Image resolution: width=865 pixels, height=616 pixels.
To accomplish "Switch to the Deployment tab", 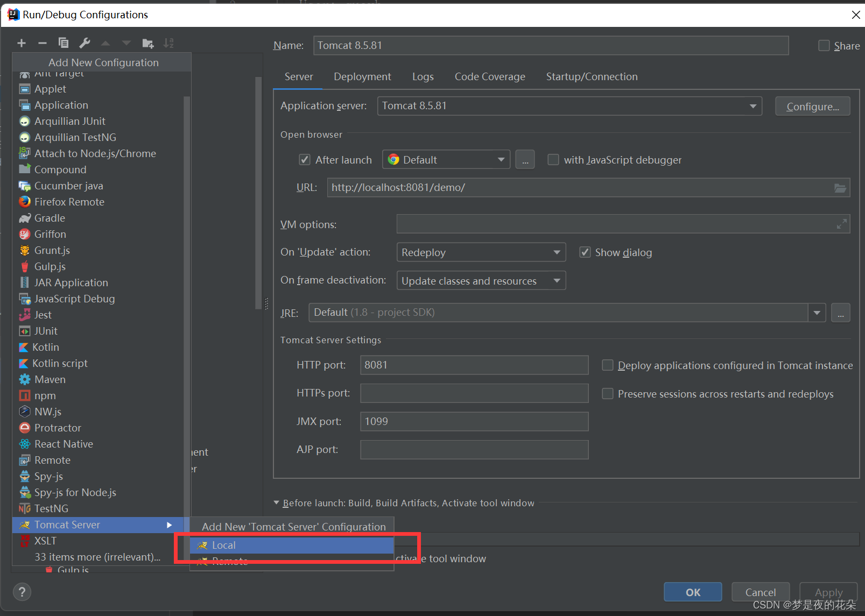I will coord(362,77).
